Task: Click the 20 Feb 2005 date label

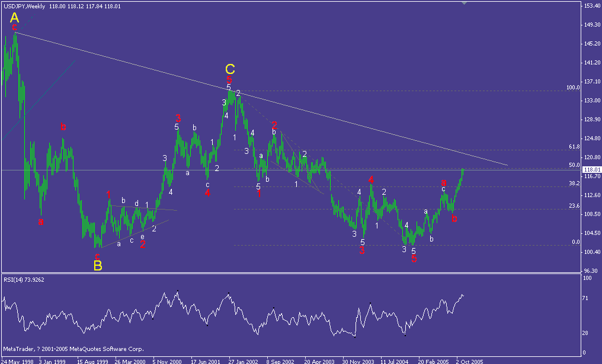Action: point(434,361)
